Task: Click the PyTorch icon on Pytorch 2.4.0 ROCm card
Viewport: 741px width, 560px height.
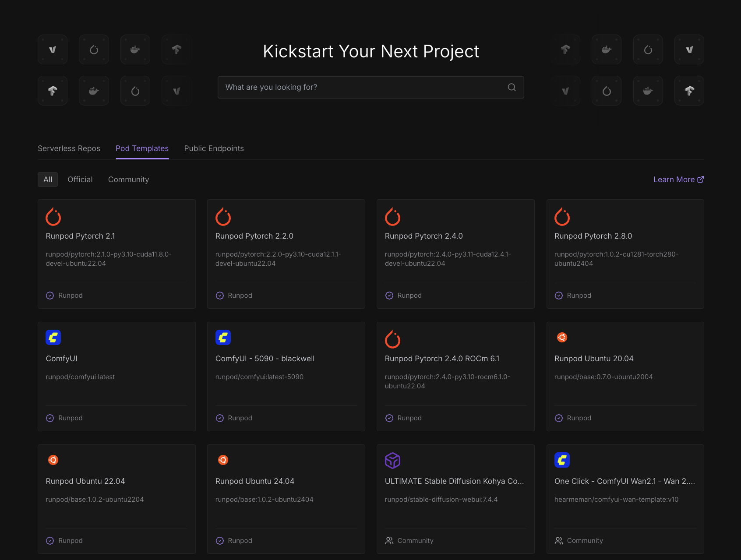Action: click(x=392, y=339)
